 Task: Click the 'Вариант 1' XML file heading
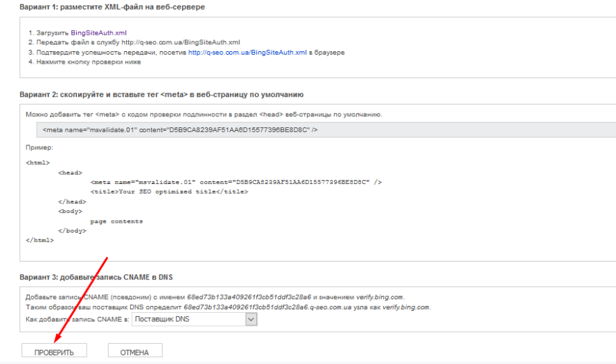click(112, 7)
